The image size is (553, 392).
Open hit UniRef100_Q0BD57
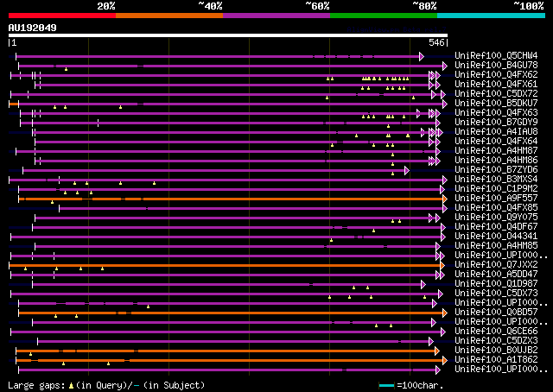click(496, 313)
